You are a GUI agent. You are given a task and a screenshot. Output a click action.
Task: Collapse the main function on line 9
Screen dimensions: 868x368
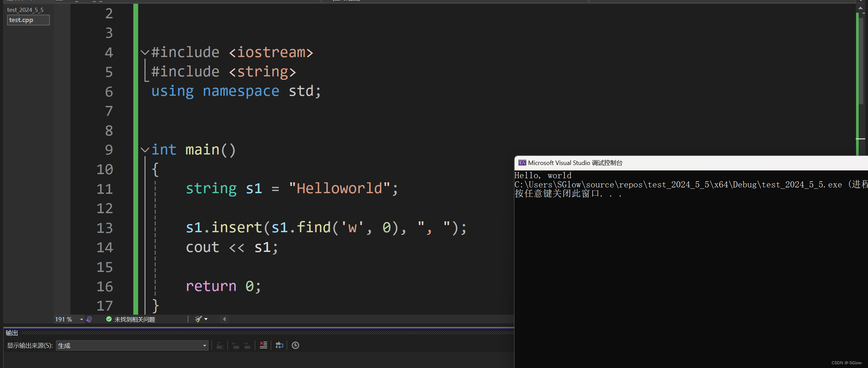point(145,150)
